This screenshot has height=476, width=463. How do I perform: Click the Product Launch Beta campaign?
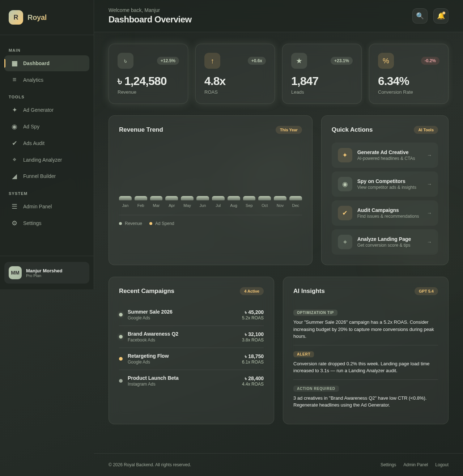coord(191,381)
